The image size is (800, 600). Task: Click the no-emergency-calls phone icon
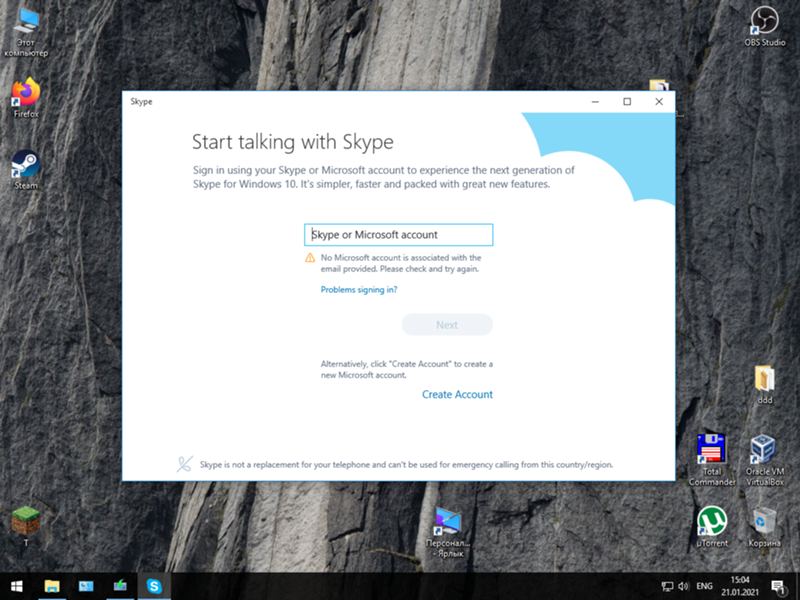[184, 464]
